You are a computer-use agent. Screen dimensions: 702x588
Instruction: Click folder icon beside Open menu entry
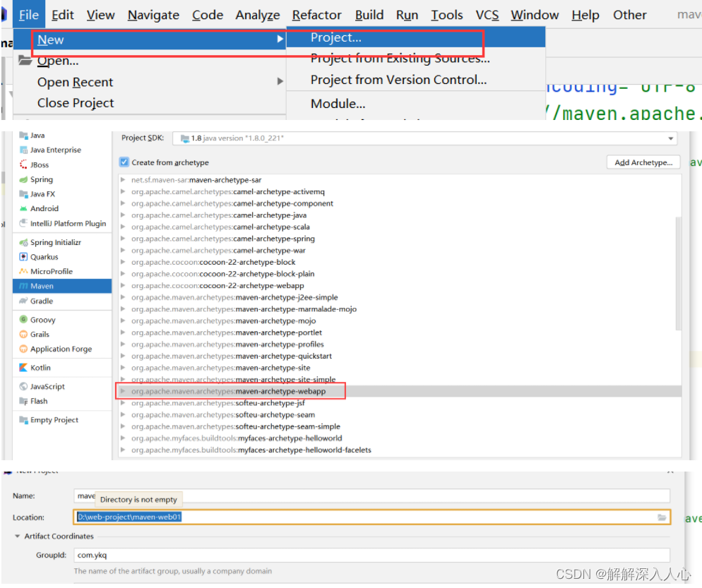pyautogui.click(x=25, y=61)
